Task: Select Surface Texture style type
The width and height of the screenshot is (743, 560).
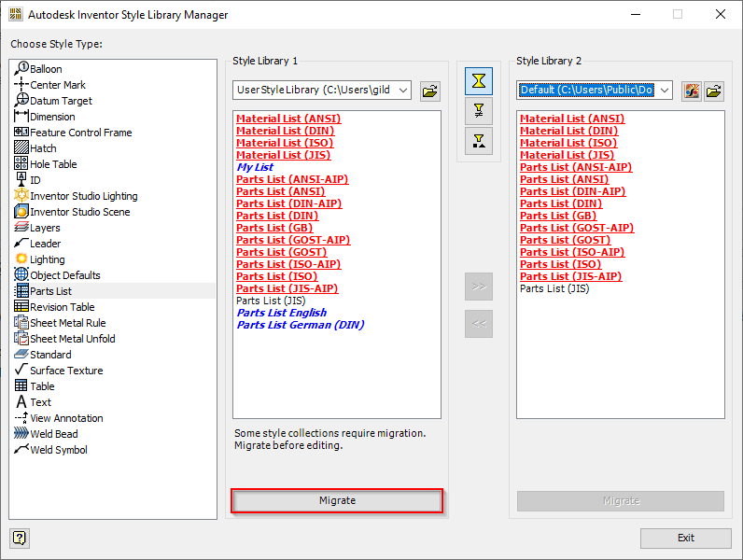Action: tap(59, 371)
